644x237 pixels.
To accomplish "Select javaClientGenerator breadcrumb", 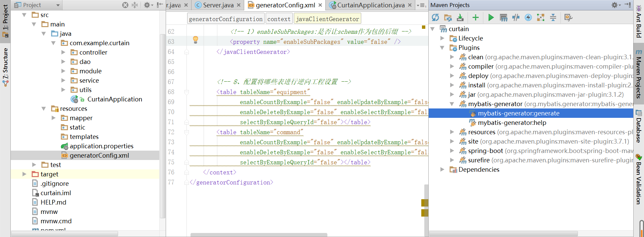I will (x=327, y=19).
